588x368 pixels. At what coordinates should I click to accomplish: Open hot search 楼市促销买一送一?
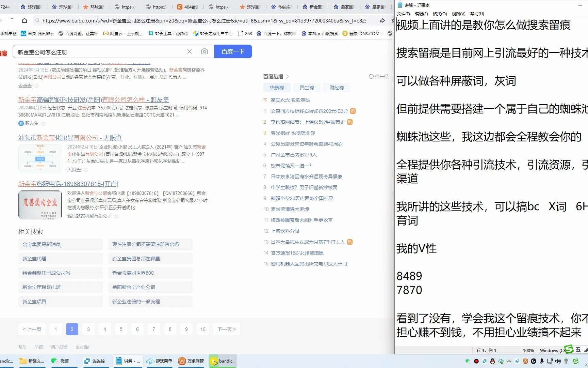coord(291,166)
